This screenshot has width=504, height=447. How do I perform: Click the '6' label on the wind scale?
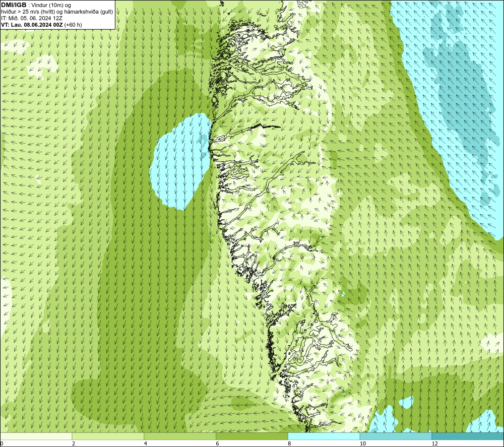(218, 444)
